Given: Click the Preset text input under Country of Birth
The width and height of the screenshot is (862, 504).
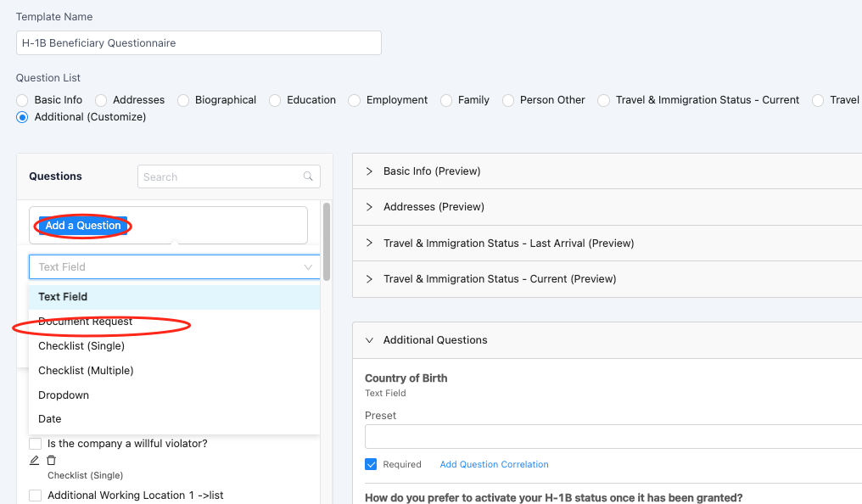Looking at the screenshot, I should [x=613, y=436].
